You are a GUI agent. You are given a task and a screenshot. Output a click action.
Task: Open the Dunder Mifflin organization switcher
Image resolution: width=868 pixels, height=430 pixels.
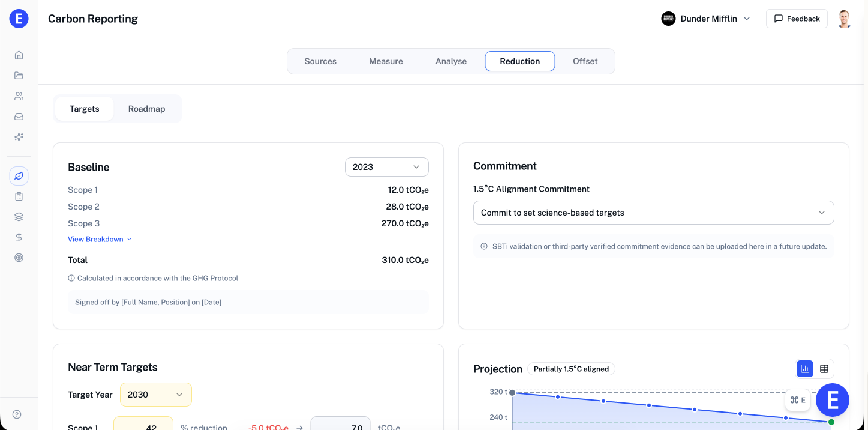tap(706, 19)
